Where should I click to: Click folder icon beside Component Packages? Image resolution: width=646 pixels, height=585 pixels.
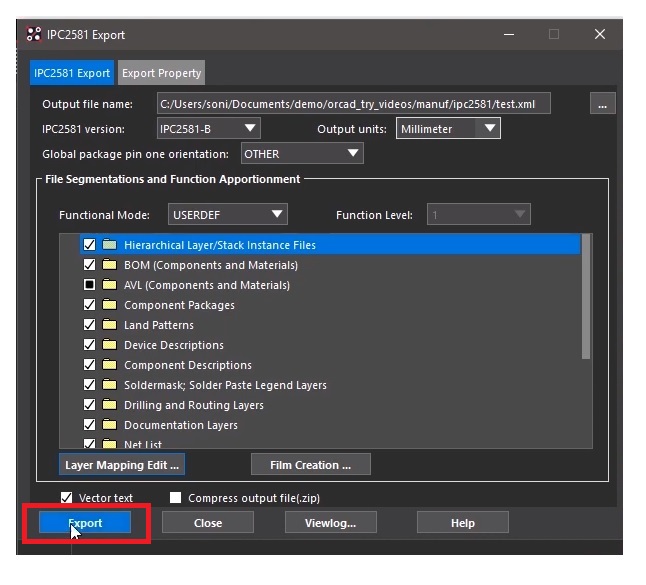[110, 304]
